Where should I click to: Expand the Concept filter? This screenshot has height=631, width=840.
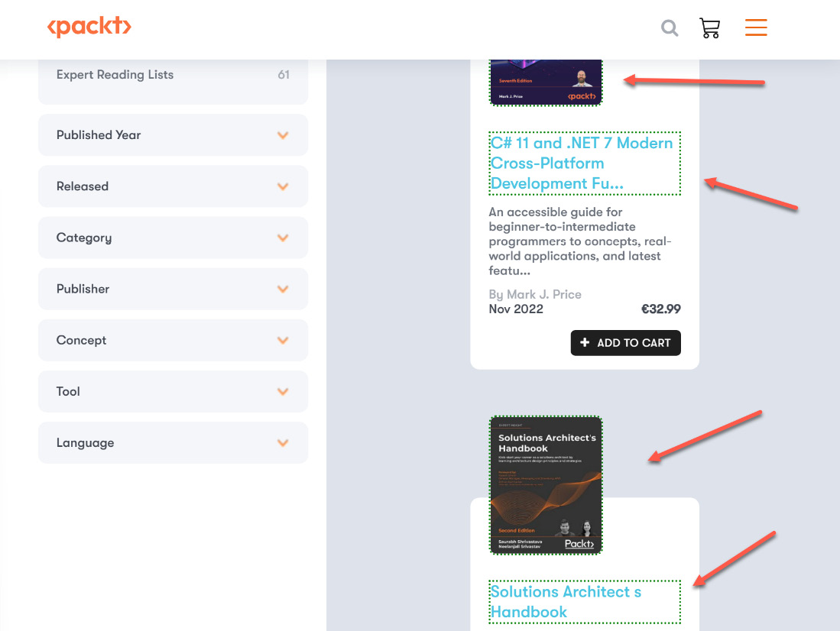coord(173,340)
